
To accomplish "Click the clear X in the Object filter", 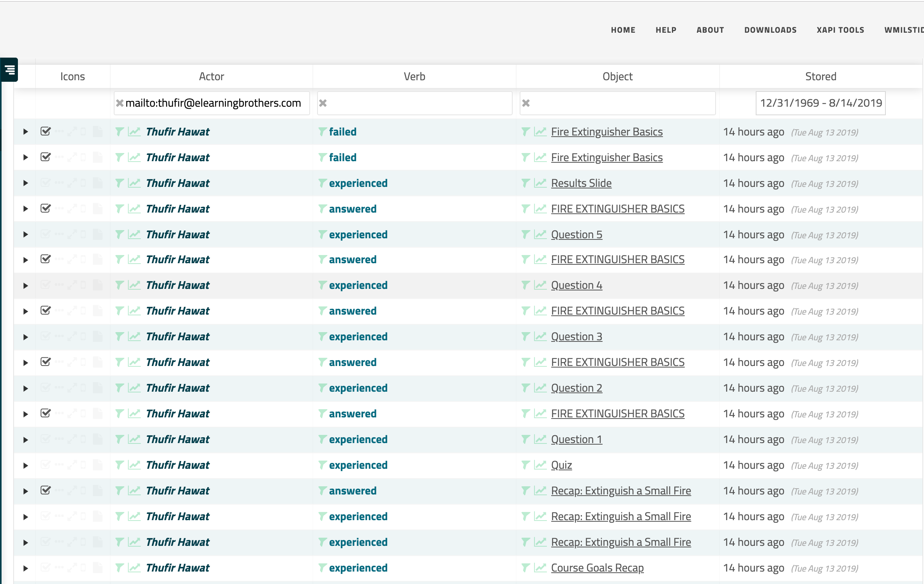I will coord(526,103).
